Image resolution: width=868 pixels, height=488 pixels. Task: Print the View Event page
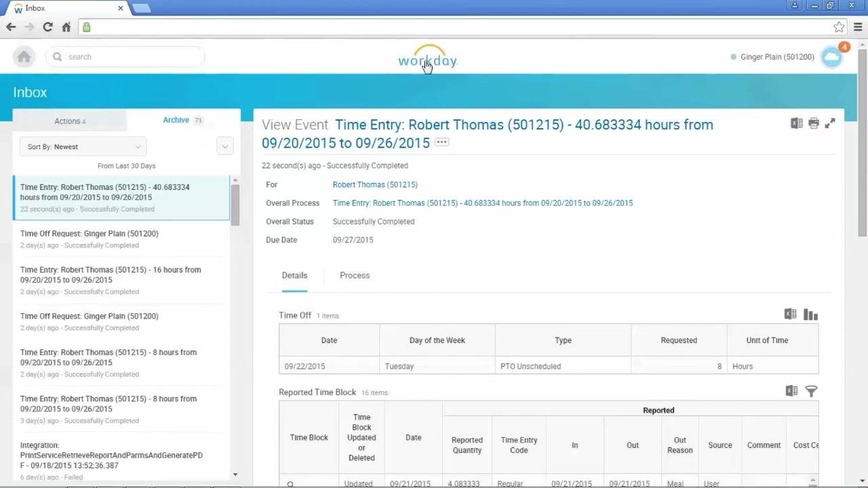tap(814, 123)
